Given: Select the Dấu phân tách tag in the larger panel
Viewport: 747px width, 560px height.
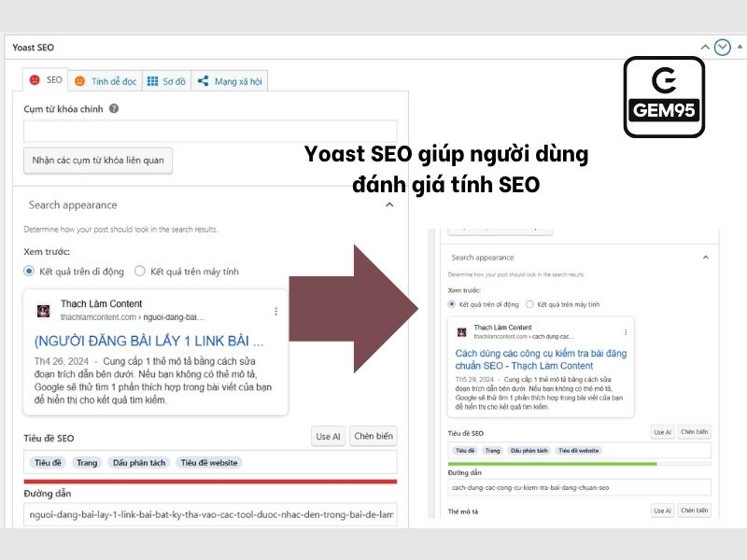Looking at the screenshot, I should [139, 462].
